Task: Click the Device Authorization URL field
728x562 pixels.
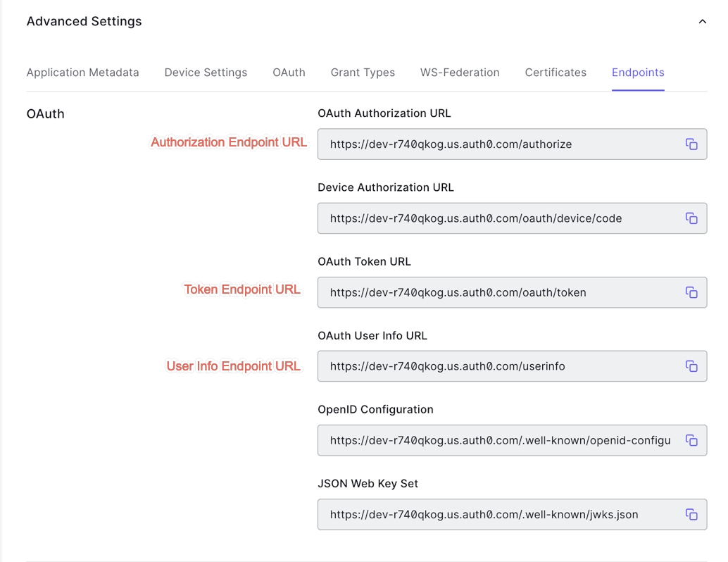Action: (512, 218)
